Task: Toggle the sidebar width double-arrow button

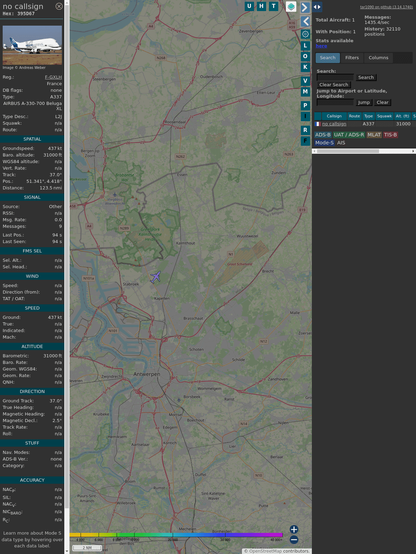Action: tap(317, 7)
